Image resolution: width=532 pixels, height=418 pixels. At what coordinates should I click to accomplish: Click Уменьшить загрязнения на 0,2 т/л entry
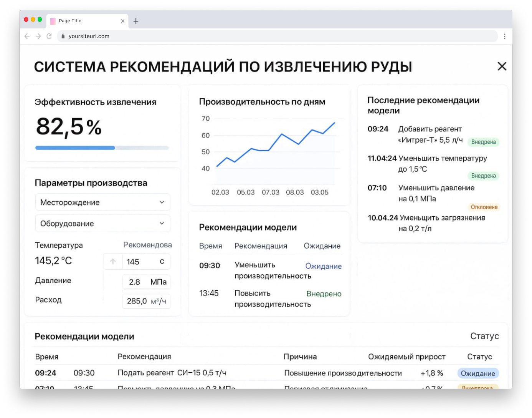(x=426, y=223)
